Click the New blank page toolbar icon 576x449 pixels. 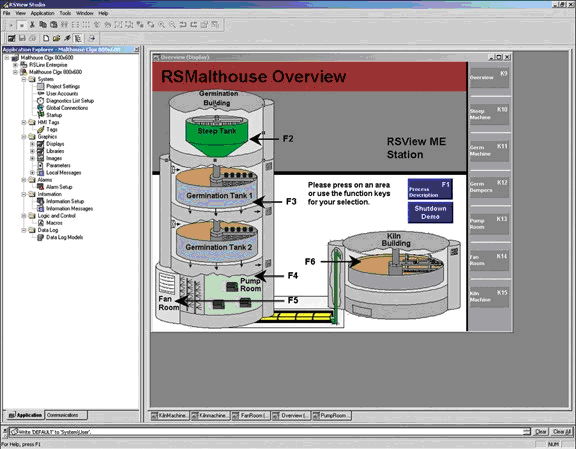(46, 38)
